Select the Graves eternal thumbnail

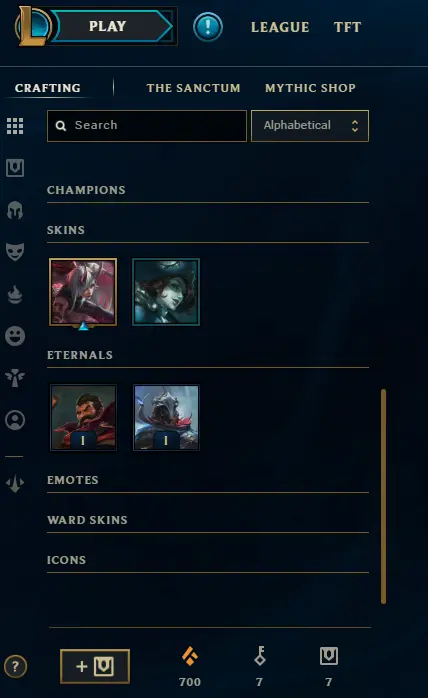83,418
